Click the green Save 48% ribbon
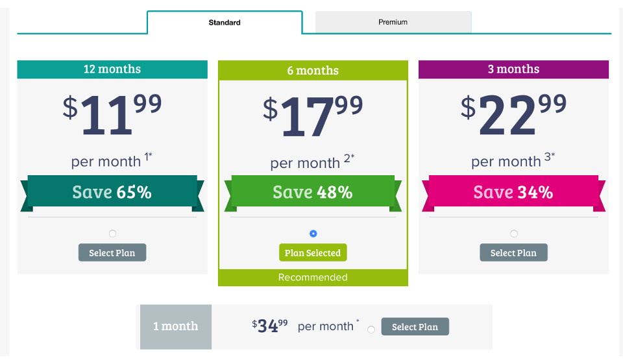Viewport: 623px width, 364px height. point(313,192)
